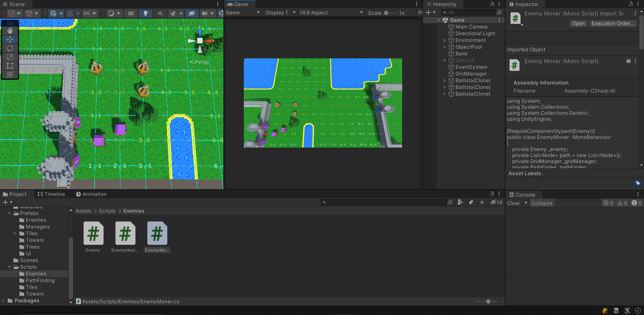Expand the ObjectPool object
Screen dimensions: 644x315
(x=445, y=47)
